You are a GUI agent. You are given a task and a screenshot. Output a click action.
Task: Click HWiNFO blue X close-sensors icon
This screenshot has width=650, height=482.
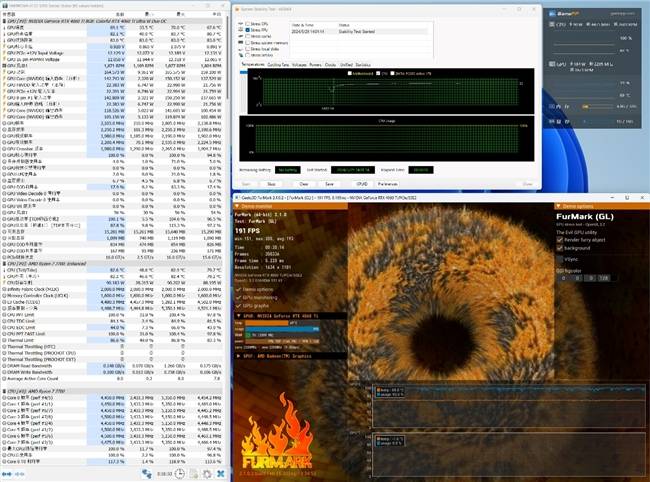221,473
